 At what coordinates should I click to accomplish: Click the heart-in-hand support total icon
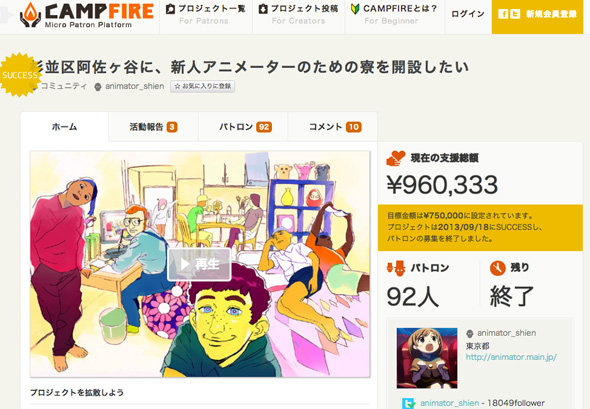click(x=395, y=158)
